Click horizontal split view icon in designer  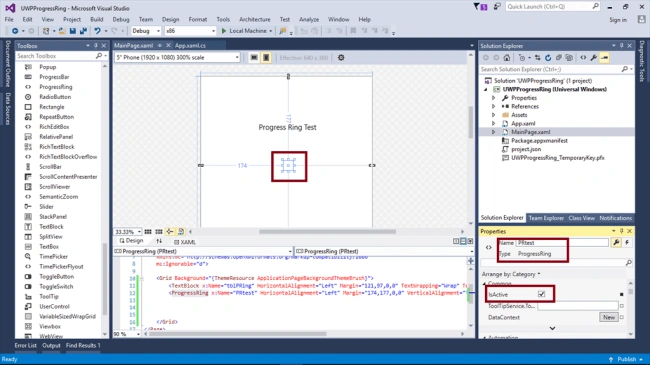[463, 241]
